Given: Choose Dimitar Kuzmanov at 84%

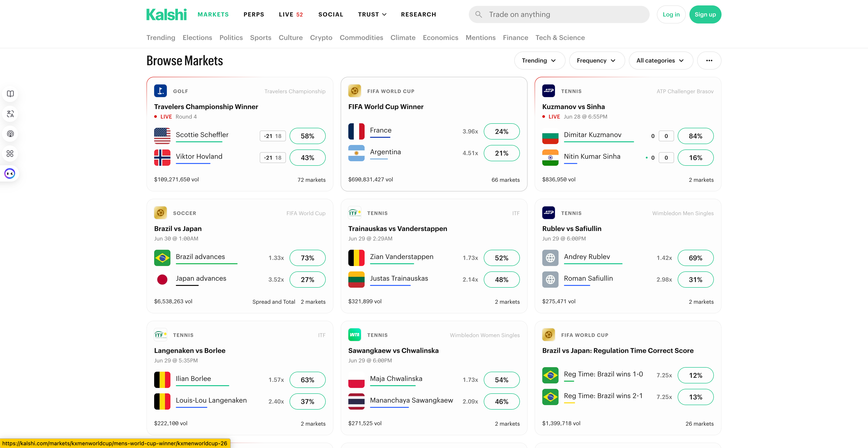Looking at the screenshot, I should 696,136.
